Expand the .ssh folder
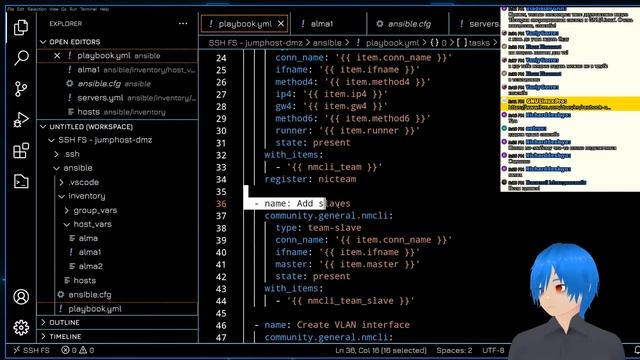Image resolution: width=640 pixels, height=360 pixels. pyautogui.click(x=56, y=154)
